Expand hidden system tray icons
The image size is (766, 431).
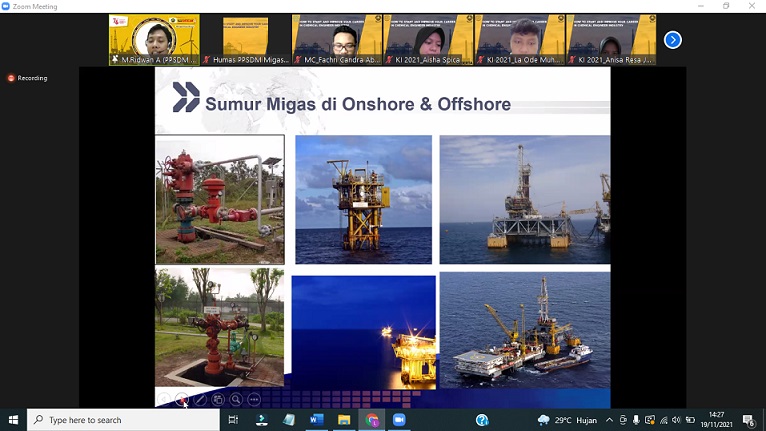610,420
